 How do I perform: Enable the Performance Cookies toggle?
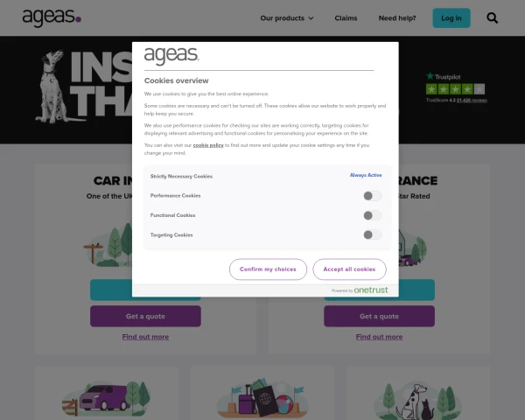coord(373,196)
